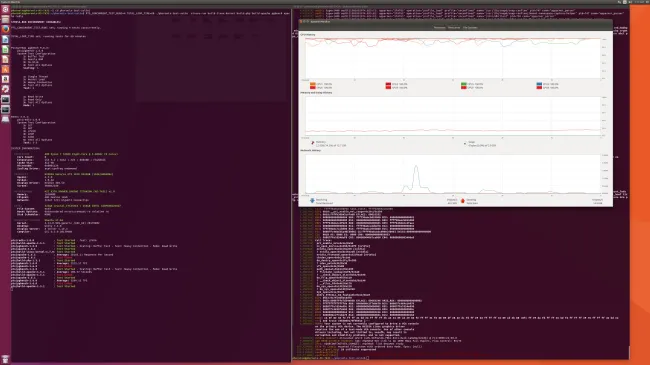Viewport: 650px width, 365px height.
Task: Change the CPU7 blue color swatch
Action: (539, 84)
